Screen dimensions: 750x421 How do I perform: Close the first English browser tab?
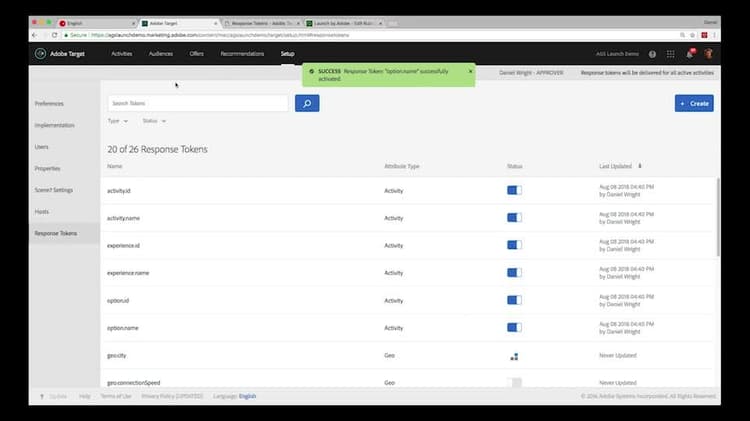[x=133, y=23]
